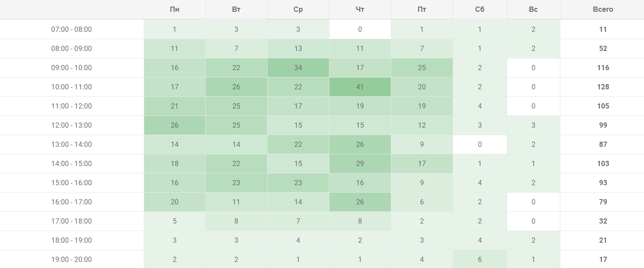Click the total value 128
This screenshot has height=268, width=644.
pos(603,87)
